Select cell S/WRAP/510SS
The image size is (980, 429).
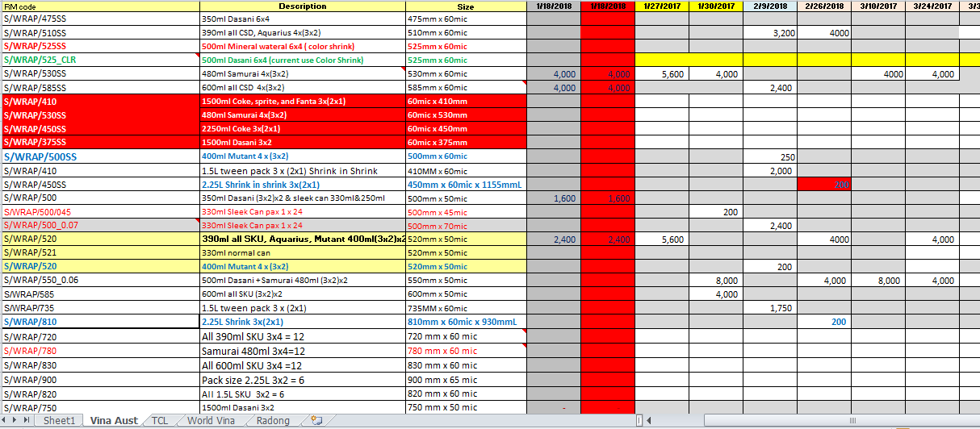[x=100, y=33]
